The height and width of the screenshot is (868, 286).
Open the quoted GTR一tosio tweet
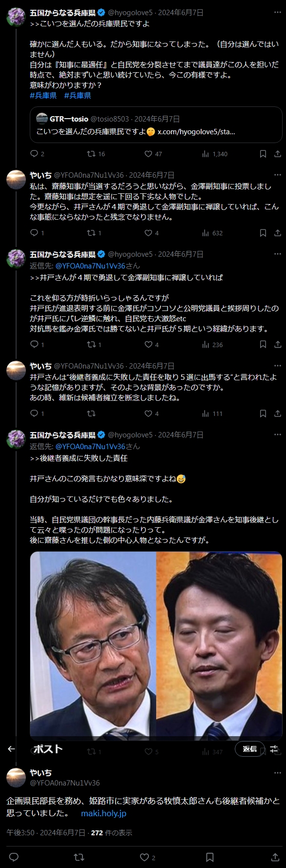(156, 125)
